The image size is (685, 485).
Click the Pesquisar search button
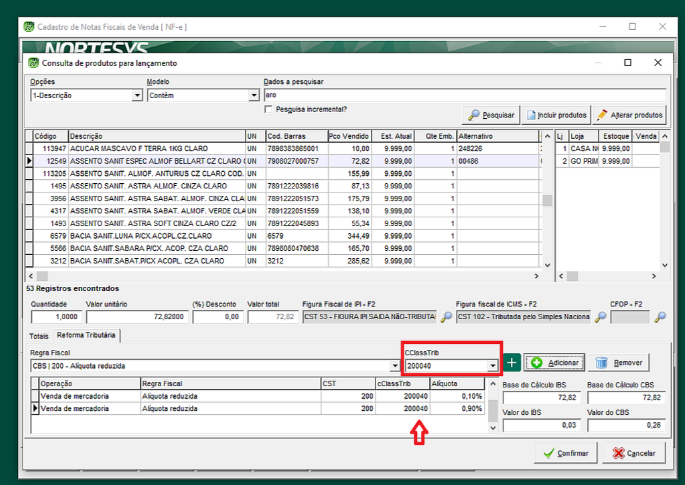(492, 115)
